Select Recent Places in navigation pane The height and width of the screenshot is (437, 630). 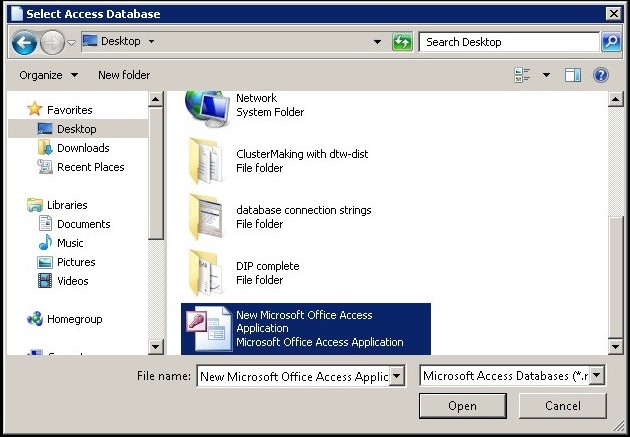point(91,167)
